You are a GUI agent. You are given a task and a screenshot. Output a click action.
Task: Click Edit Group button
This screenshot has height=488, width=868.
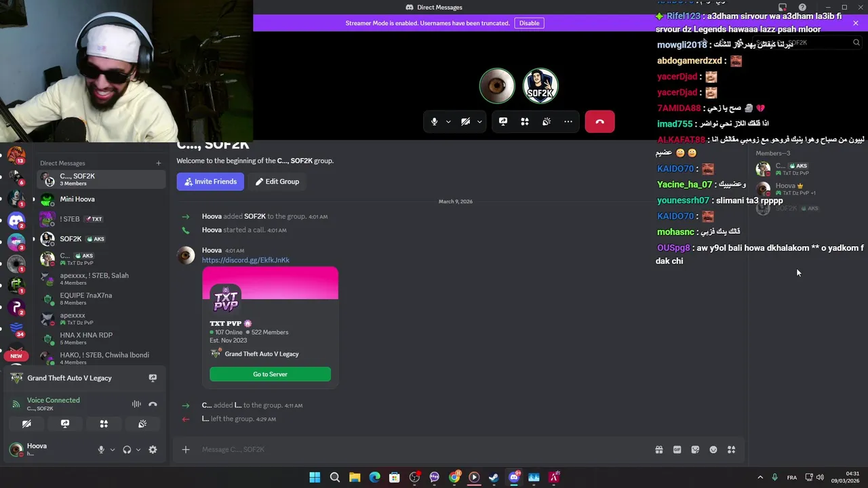click(277, 182)
